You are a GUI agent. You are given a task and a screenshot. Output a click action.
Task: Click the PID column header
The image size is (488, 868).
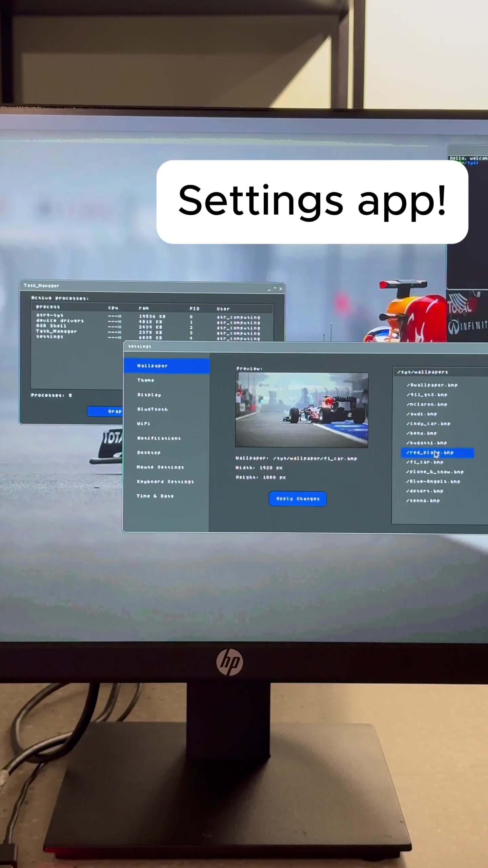(x=195, y=309)
